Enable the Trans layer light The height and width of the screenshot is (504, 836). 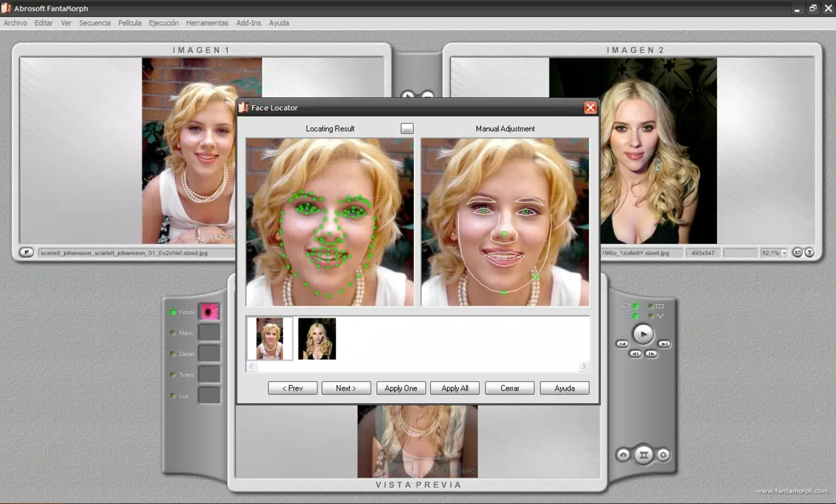(x=173, y=375)
